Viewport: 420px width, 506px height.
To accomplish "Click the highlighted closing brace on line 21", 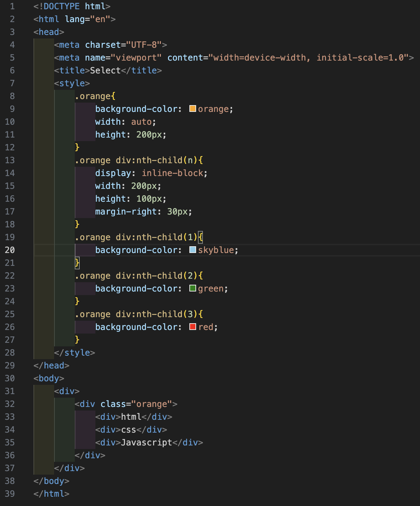I will 77,263.
